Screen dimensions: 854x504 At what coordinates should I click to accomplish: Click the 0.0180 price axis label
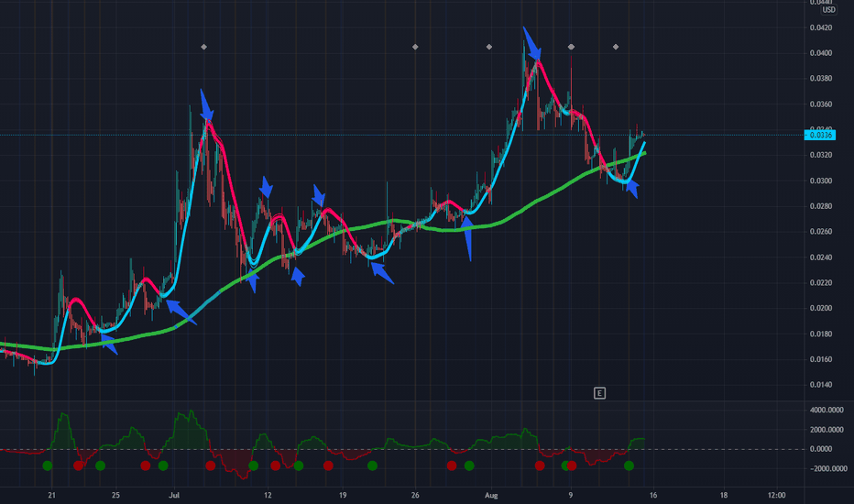[821, 334]
